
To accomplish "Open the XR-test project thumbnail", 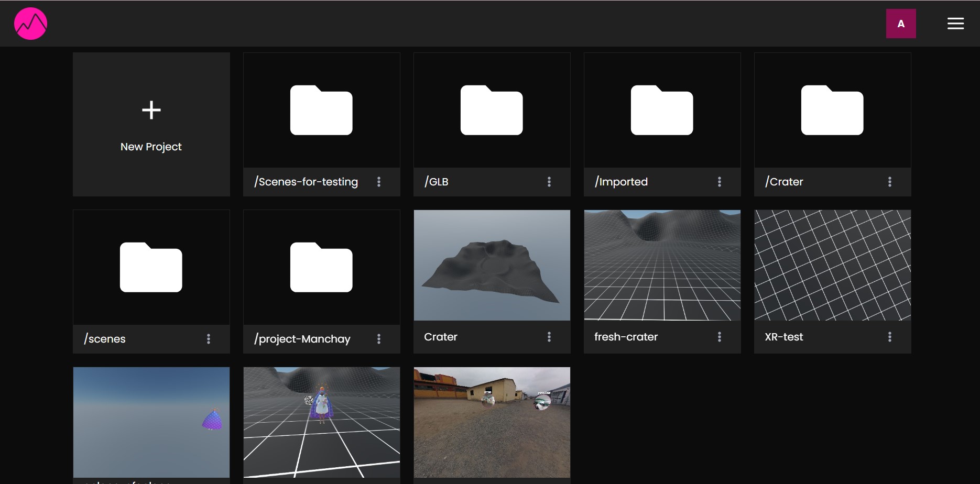I will 833,265.
